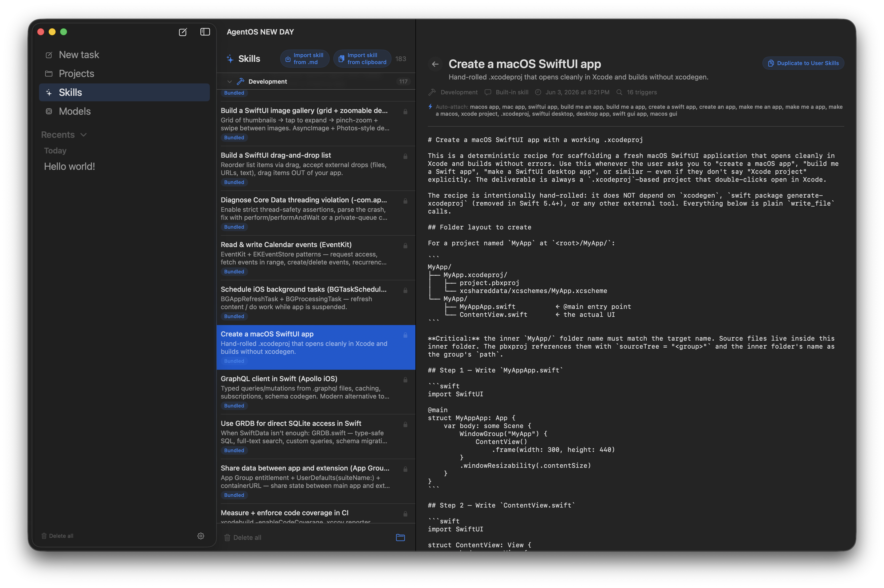Click the speech bubble icon beside Built-in skill
Image resolution: width=884 pixels, height=588 pixels.
pyautogui.click(x=488, y=92)
